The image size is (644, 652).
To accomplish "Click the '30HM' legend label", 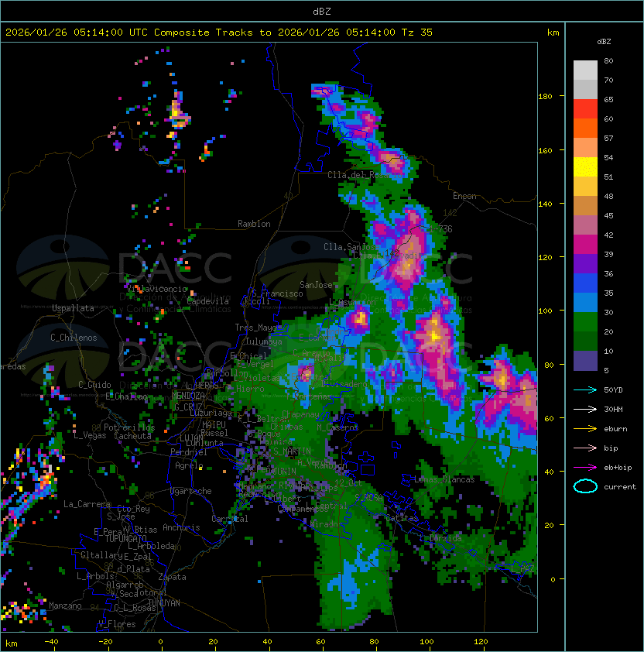I will [613, 410].
